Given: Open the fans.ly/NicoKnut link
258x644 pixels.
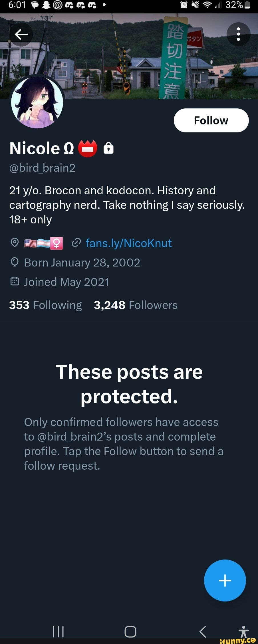Looking at the screenshot, I should pyautogui.click(x=128, y=243).
